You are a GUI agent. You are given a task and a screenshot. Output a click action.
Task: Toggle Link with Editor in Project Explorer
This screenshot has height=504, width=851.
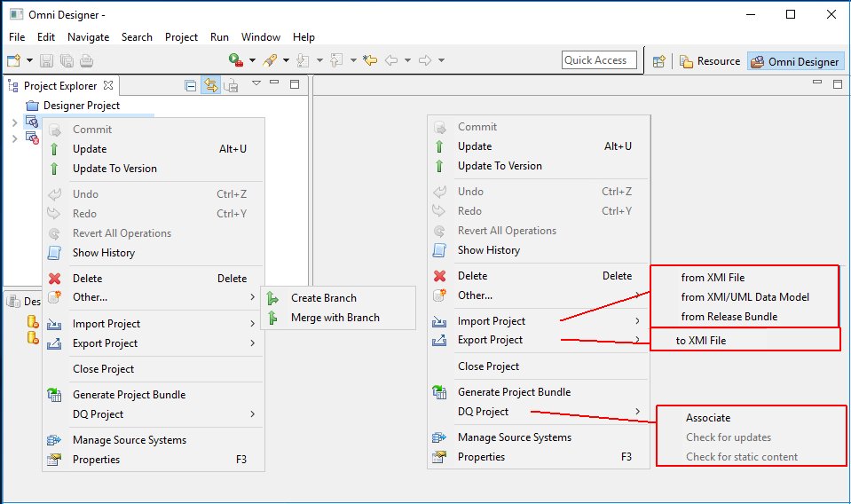210,86
